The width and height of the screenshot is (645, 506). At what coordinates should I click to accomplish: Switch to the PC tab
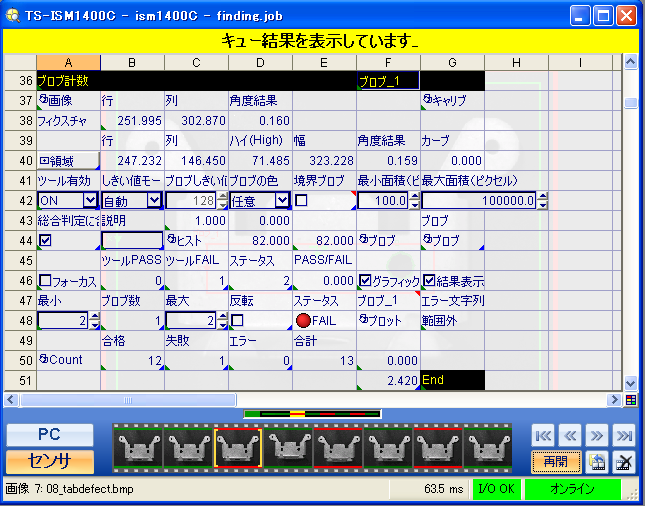coord(50,435)
